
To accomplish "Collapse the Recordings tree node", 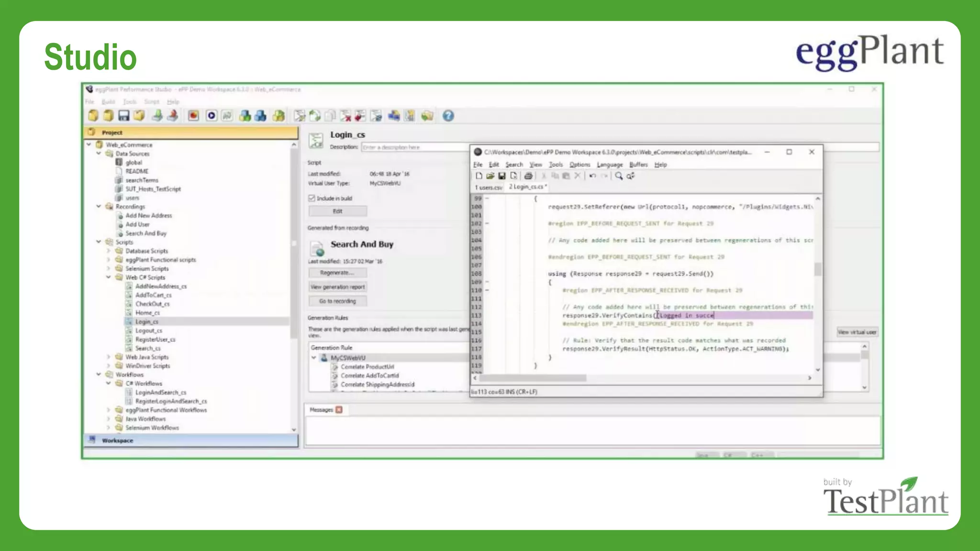I will [99, 207].
